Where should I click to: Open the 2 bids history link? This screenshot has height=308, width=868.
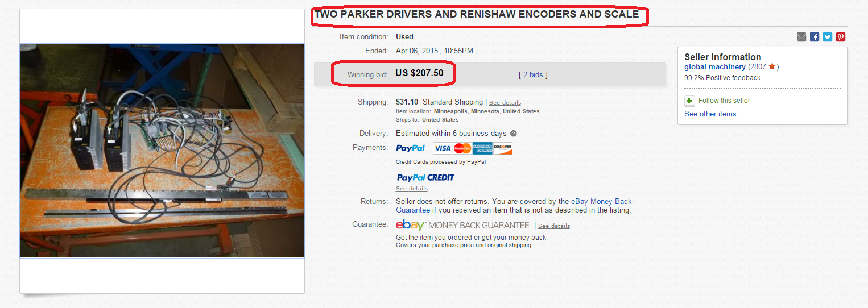(533, 74)
